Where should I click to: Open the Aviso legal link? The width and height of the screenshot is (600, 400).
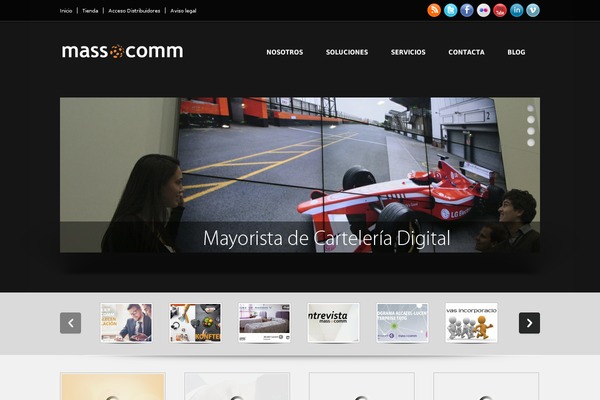click(x=183, y=11)
